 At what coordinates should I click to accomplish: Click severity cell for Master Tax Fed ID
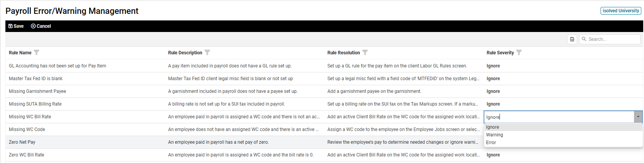(x=493, y=79)
